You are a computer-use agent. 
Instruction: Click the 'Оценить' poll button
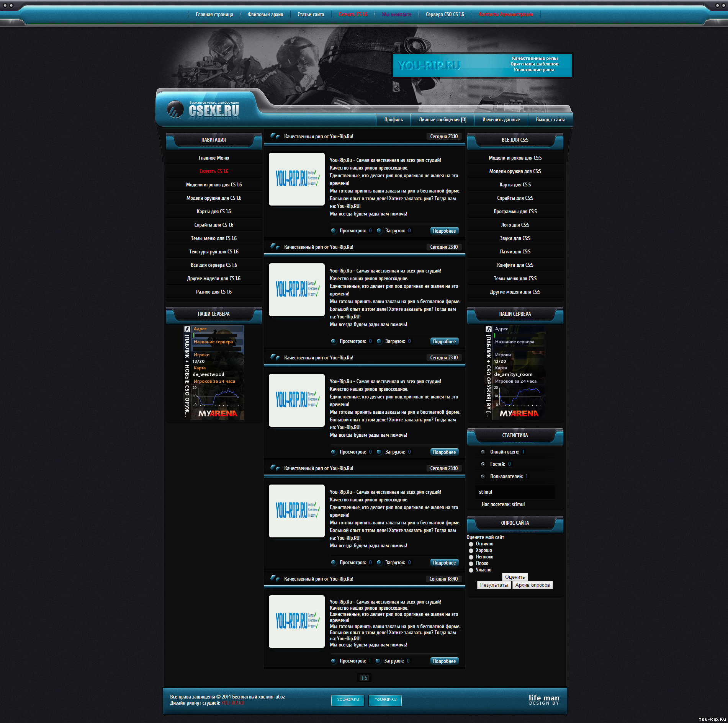[515, 577]
